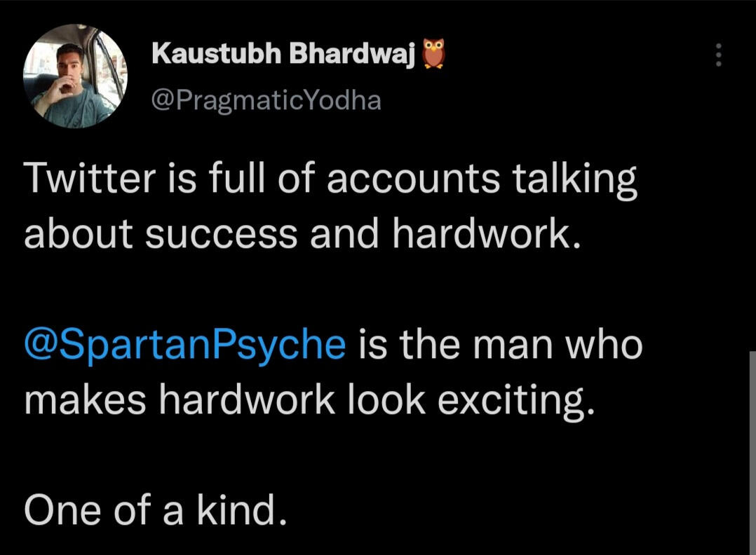Open Kaustubh Bhardwaj's profile picture
The image size is (756, 555).
(74, 76)
